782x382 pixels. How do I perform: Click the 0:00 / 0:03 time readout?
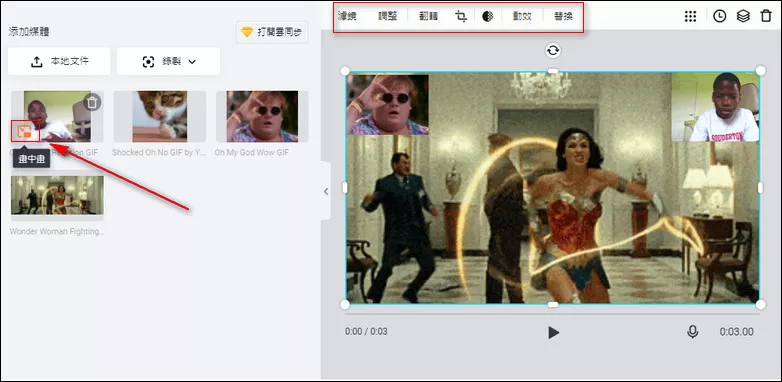click(366, 332)
